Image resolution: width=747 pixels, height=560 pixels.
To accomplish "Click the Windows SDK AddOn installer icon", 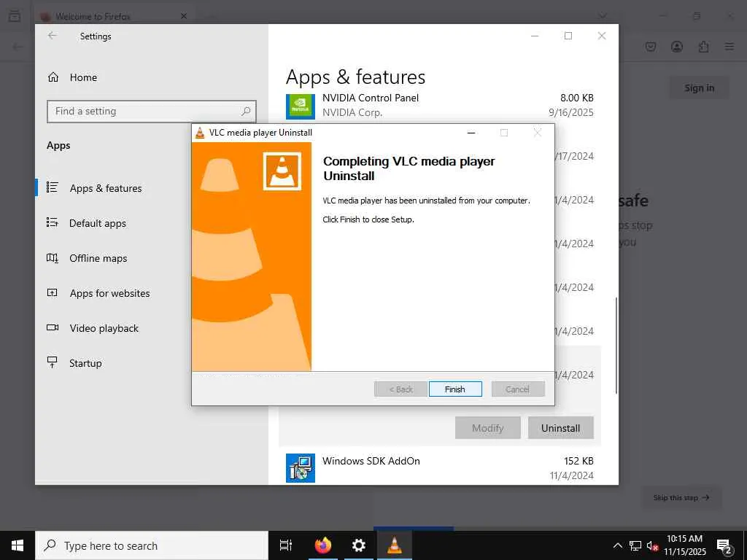I will [x=301, y=467].
